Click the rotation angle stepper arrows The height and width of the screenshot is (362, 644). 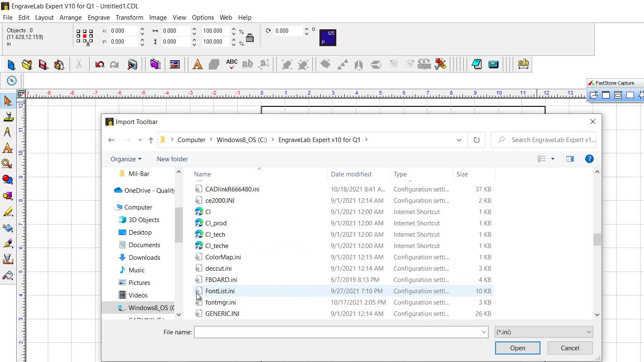pyautogui.click(x=306, y=31)
